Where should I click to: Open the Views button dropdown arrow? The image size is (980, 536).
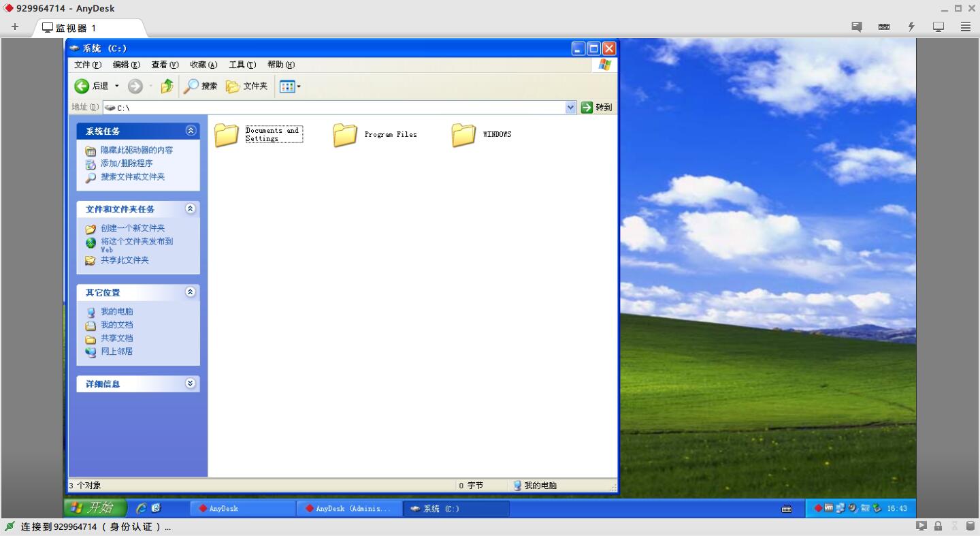299,86
